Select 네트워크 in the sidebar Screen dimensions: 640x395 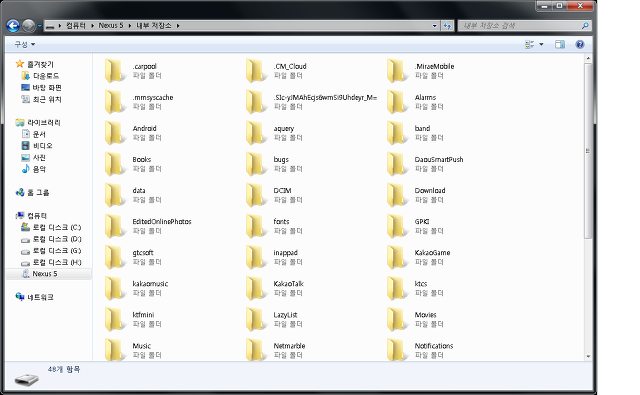tap(40, 297)
